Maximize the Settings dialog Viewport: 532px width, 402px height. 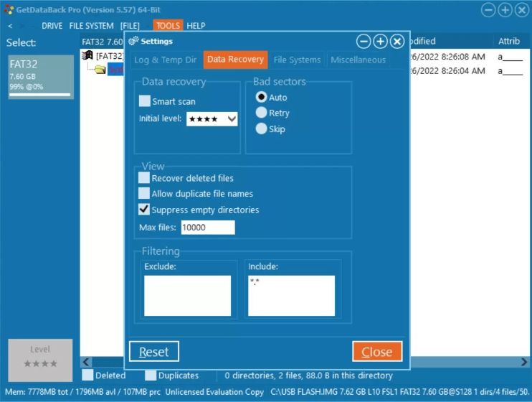coord(380,42)
